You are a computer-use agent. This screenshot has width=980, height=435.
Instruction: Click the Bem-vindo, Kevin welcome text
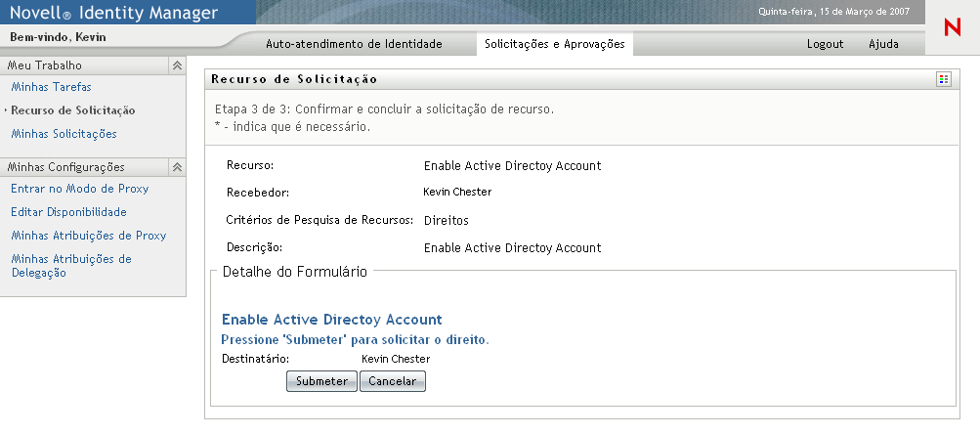tap(58, 37)
